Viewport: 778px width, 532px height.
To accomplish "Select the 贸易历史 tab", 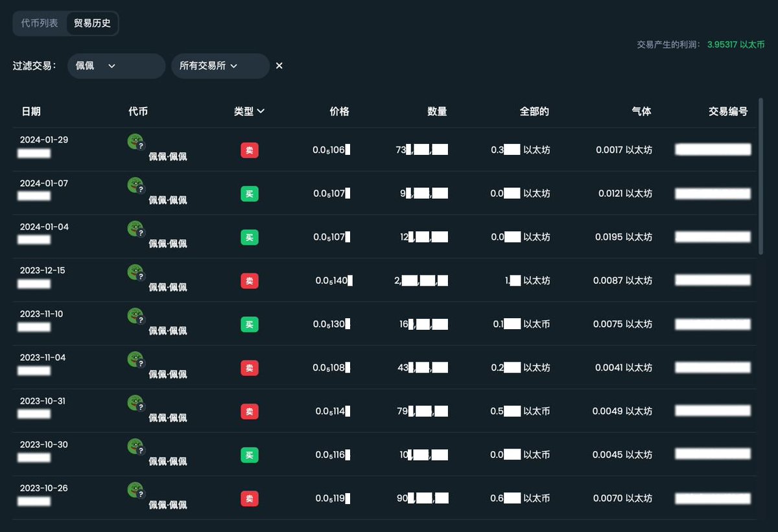I will pyautogui.click(x=92, y=23).
